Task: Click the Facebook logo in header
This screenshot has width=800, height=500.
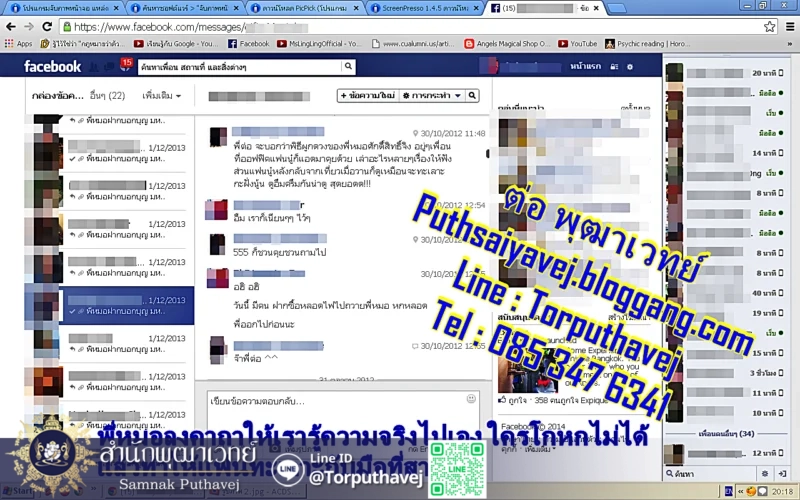Action: coord(53,66)
